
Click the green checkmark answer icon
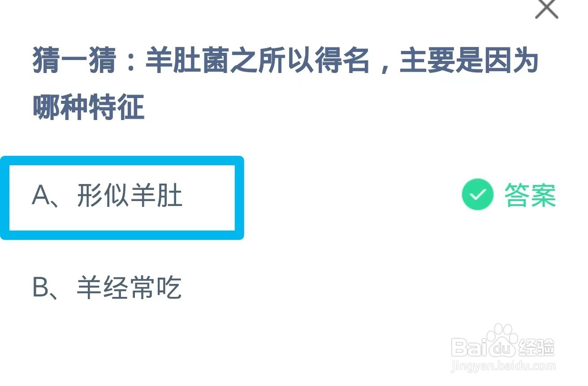[477, 195]
